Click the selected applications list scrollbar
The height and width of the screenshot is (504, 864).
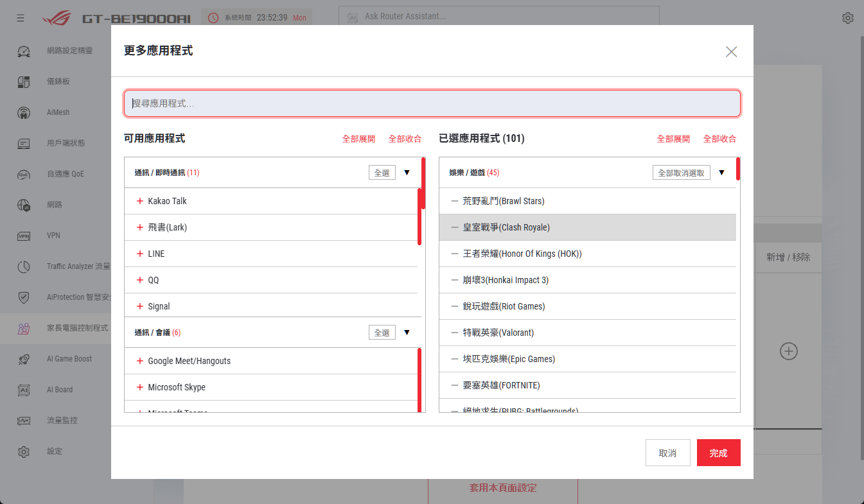739,169
